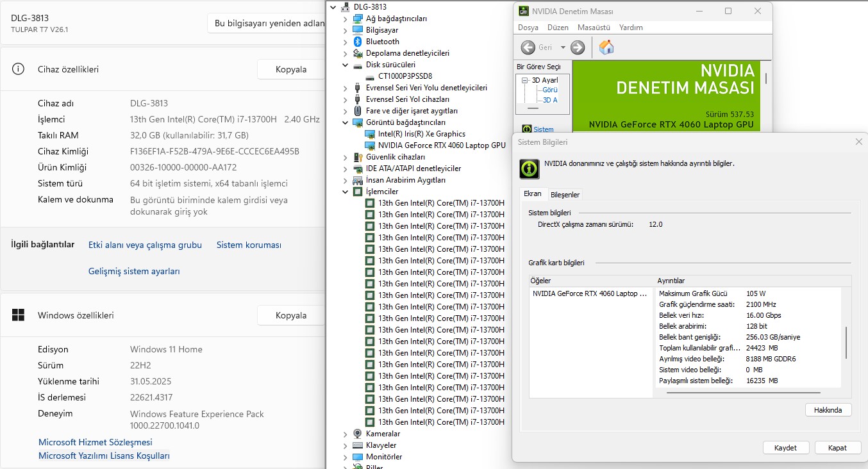This screenshot has width=868, height=469.
Task: Click the Bilgisayar computer category icon
Action: [x=358, y=30]
